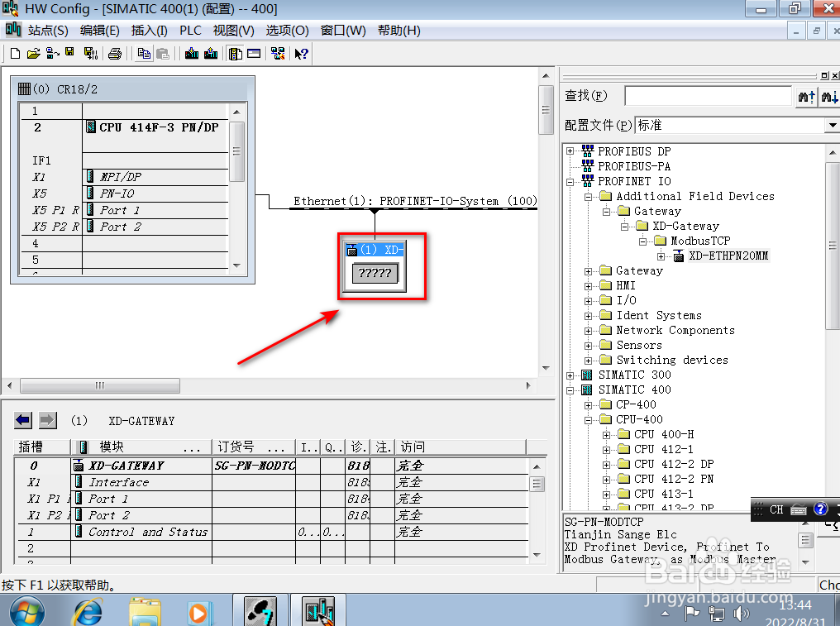Click the address overview toolbar icon
Screen dimensions: 840x626
click(254, 54)
